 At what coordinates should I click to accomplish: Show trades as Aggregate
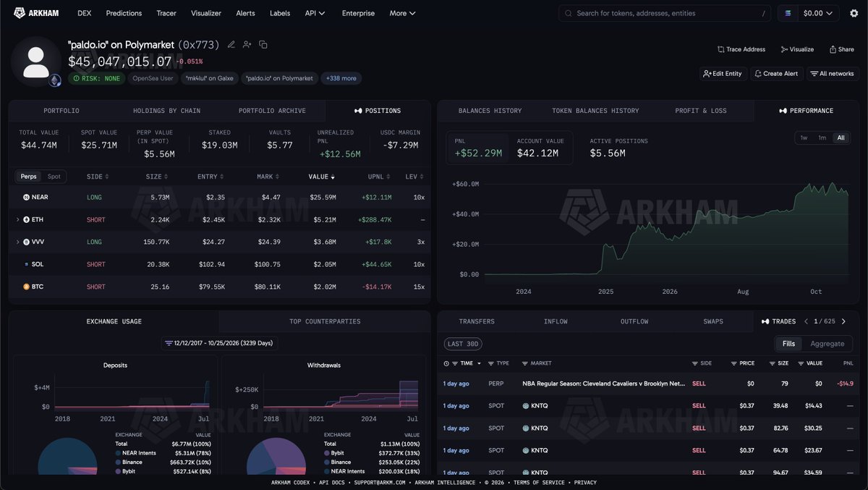click(x=827, y=344)
